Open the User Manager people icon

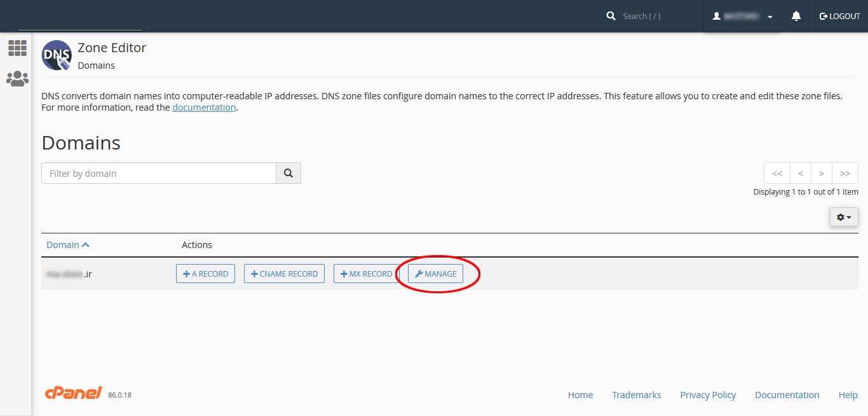(x=17, y=79)
